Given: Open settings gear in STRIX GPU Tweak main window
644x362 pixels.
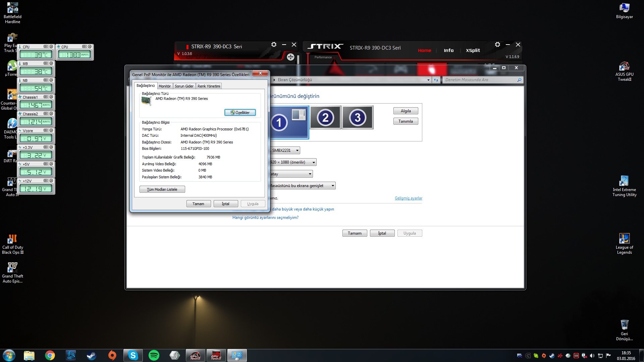Looking at the screenshot, I should [x=497, y=45].
